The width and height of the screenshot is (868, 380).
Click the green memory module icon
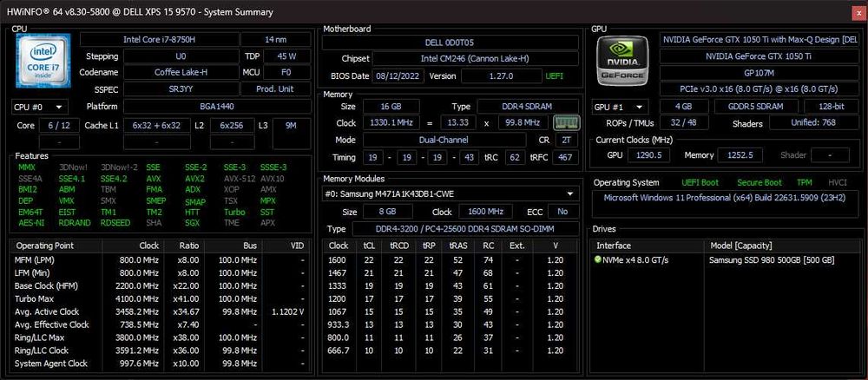coord(566,123)
